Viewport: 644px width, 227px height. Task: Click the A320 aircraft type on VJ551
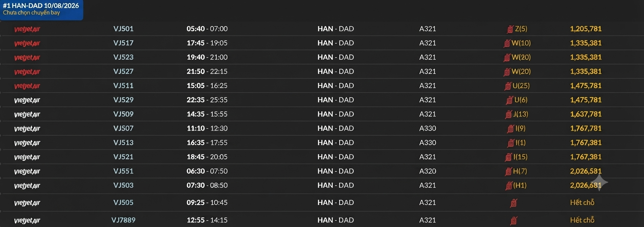[427, 171]
